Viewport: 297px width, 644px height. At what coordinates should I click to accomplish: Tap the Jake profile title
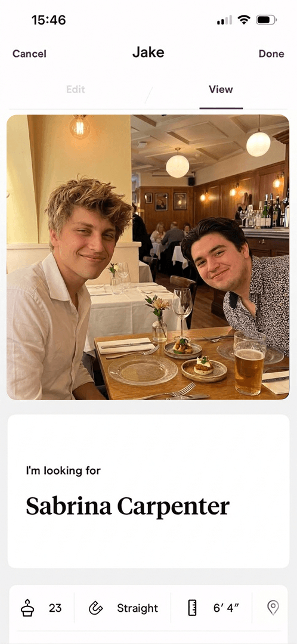point(148,52)
